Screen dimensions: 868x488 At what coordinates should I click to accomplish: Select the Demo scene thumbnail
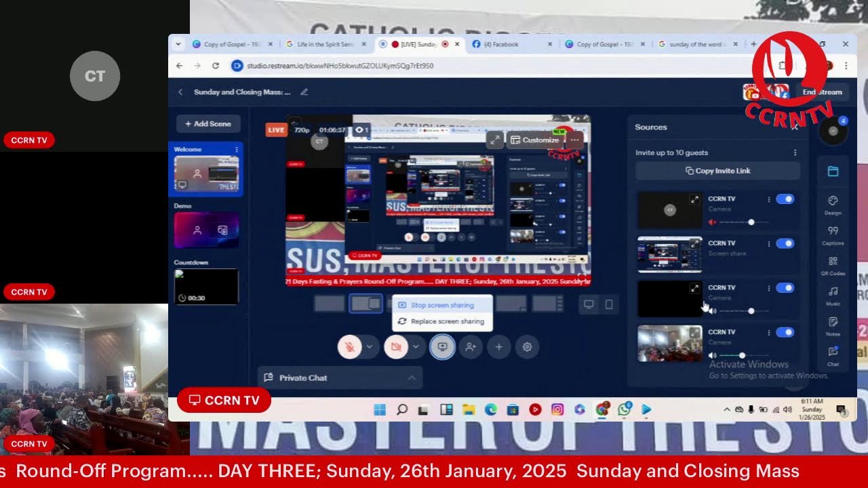[x=206, y=230]
